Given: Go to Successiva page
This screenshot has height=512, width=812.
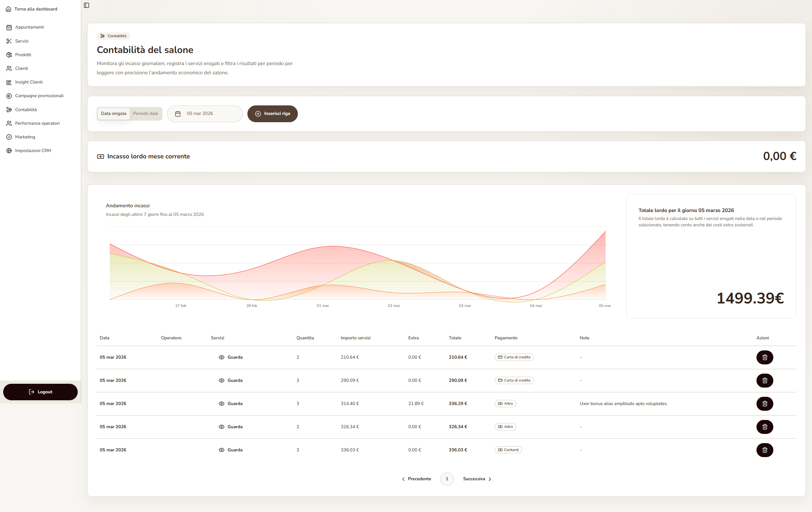Looking at the screenshot, I should 477,479.
